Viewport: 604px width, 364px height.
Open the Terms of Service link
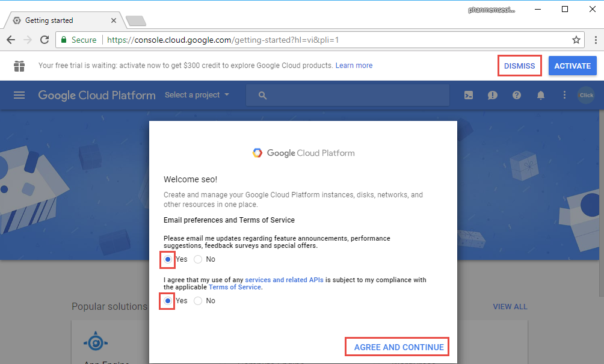coord(235,288)
